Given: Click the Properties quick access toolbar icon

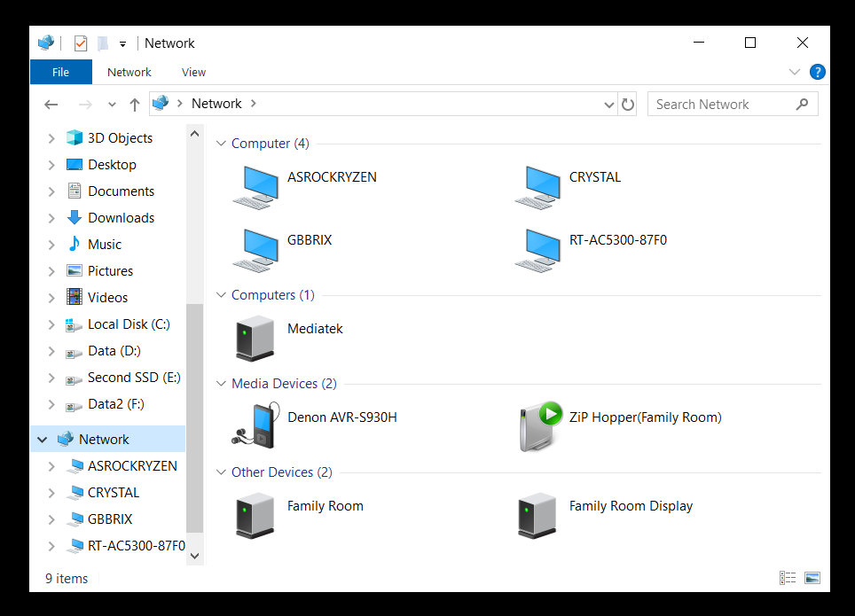Looking at the screenshot, I should [81, 43].
